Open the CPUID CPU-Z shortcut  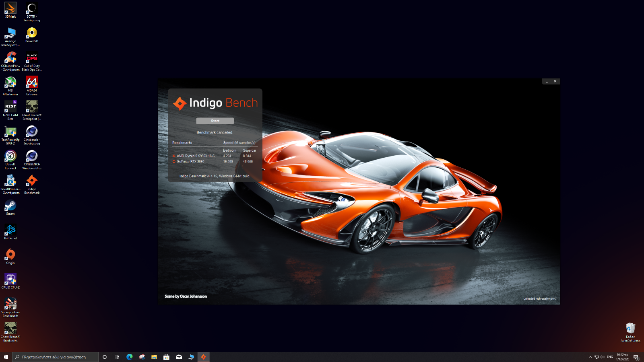tap(10, 281)
